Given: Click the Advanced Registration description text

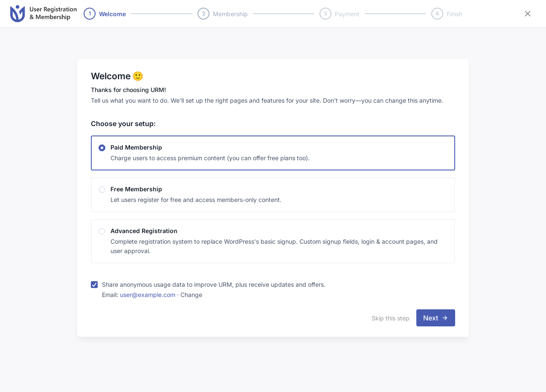Looking at the screenshot, I should [x=274, y=246].
